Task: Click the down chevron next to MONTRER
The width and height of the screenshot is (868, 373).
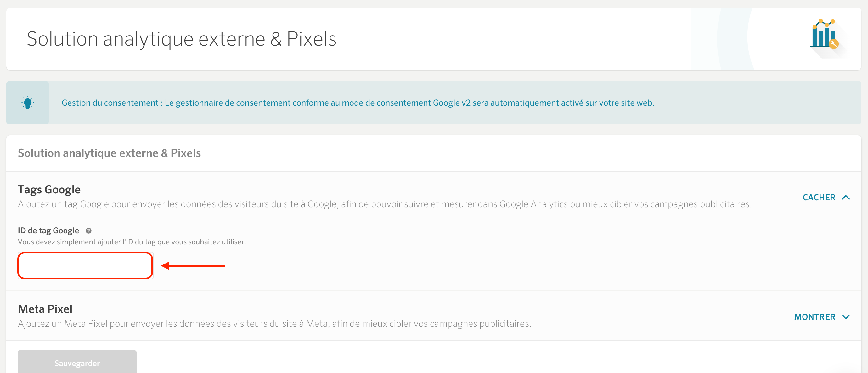Action: [846, 317]
